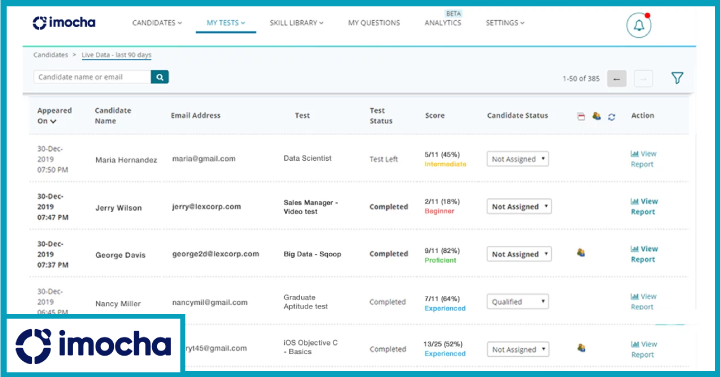Click Sales Manager - Video test cell
This screenshot has width=720, height=377.
(x=310, y=207)
